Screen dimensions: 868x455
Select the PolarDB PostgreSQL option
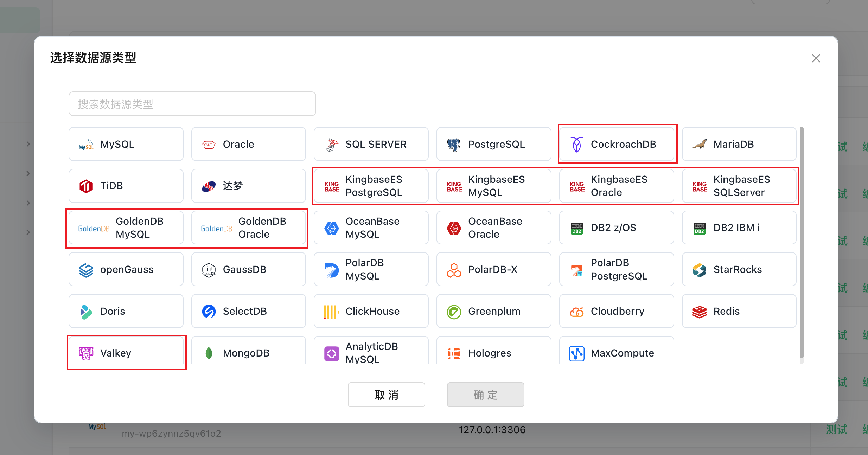[x=616, y=269]
